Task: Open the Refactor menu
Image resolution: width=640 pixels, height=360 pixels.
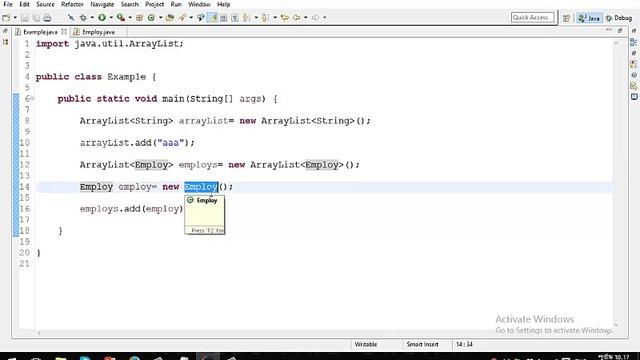Action: pyautogui.click(x=72, y=4)
